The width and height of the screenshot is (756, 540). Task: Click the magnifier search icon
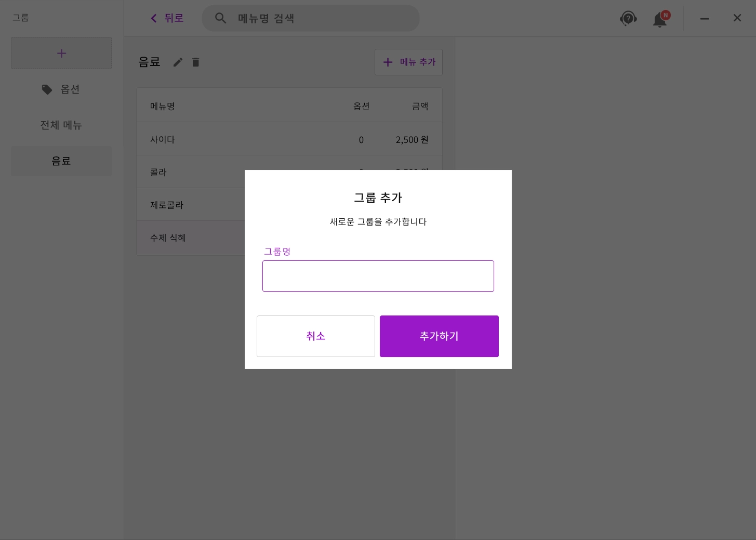pyautogui.click(x=220, y=18)
